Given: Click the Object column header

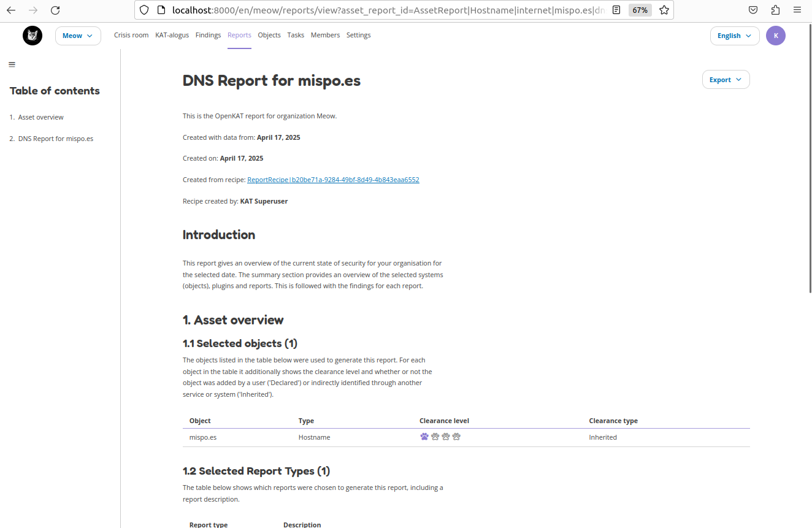Looking at the screenshot, I should (x=200, y=421).
